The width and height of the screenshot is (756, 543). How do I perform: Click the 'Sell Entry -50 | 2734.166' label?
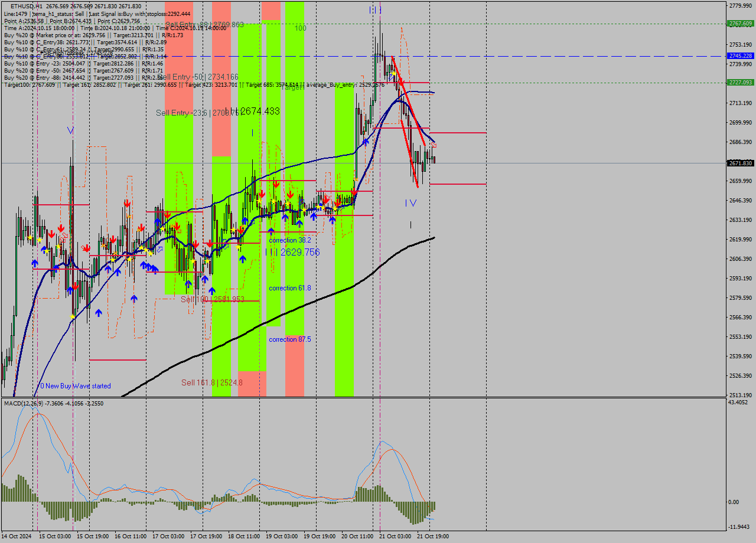click(x=199, y=77)
